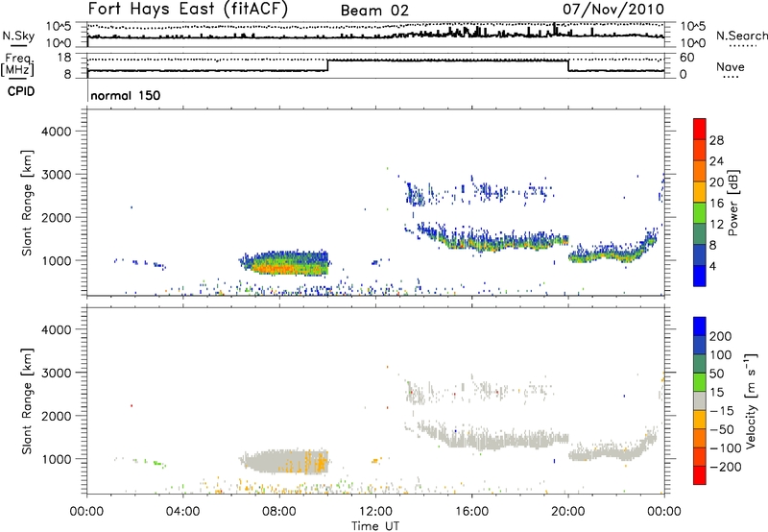Click the '12:00' time axis tick label
768x532 pixels.
375,512
